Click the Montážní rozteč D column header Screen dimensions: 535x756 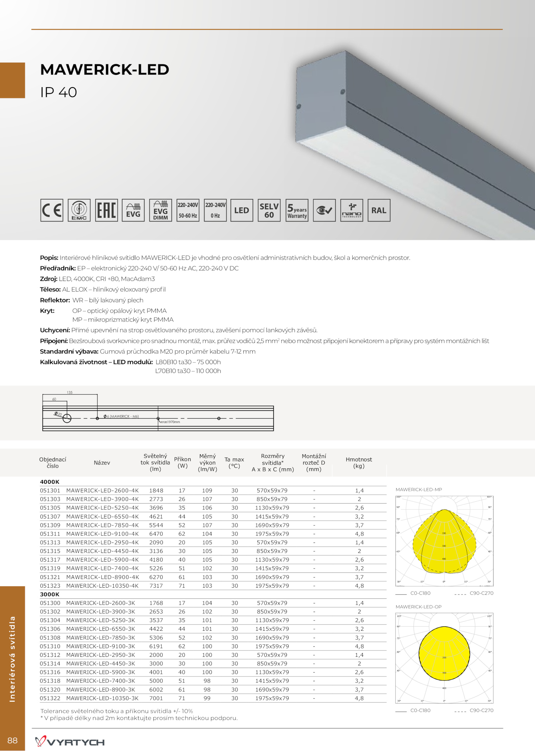(x=314, y=463)
